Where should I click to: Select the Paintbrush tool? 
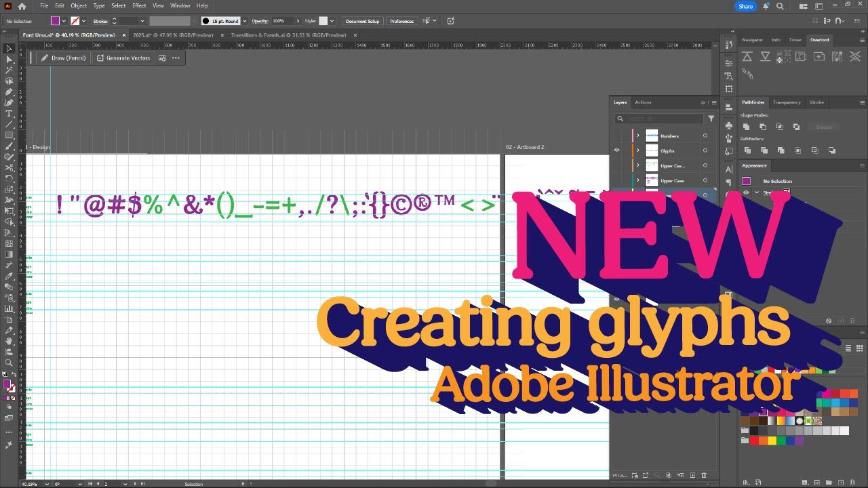9,146
